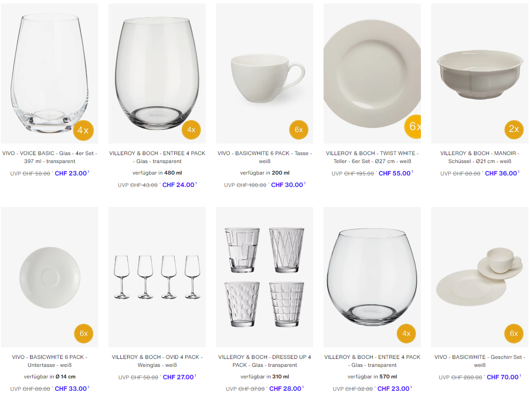Screen dimensions: 532x401
Task: Open the Ovid 4 Pack wine glasses image
Action: tap(157, 277)
